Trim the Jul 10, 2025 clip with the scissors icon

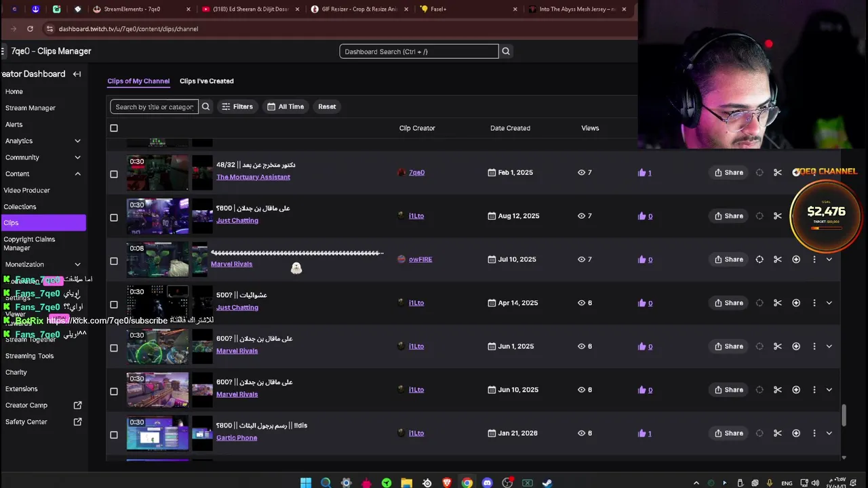[778, 260]
